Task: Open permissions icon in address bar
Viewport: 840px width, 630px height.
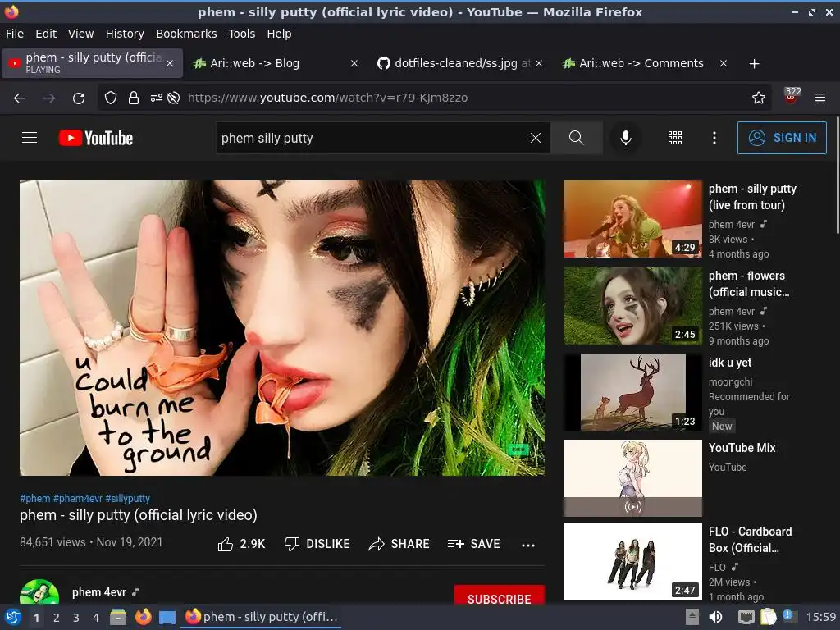Action: pyautogui.click(x=156, y=98)
